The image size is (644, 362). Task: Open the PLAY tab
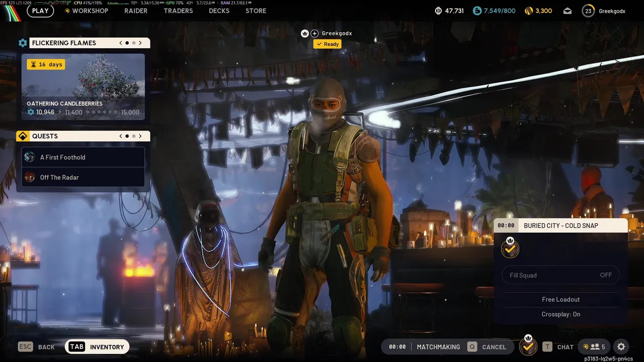(x=40, y=11)
